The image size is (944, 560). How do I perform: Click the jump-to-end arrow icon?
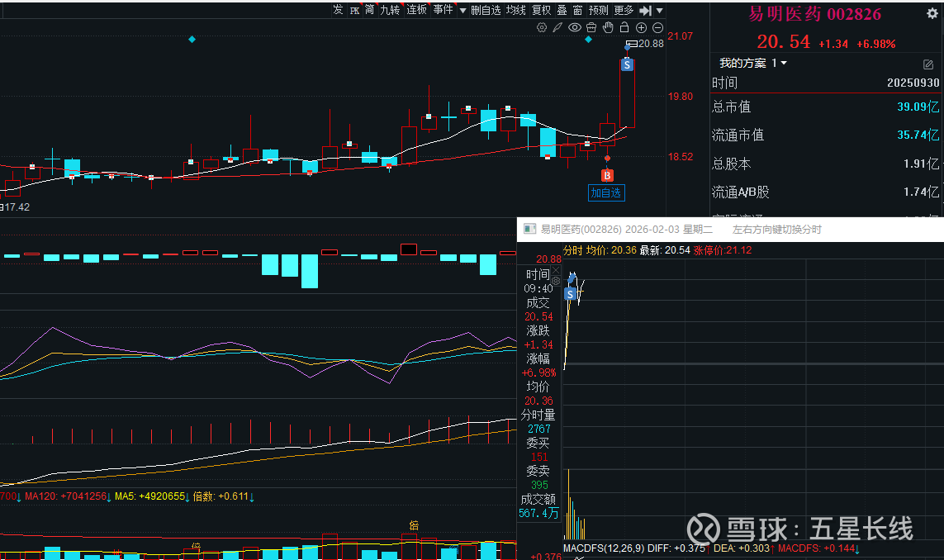(x=645, y=11)
